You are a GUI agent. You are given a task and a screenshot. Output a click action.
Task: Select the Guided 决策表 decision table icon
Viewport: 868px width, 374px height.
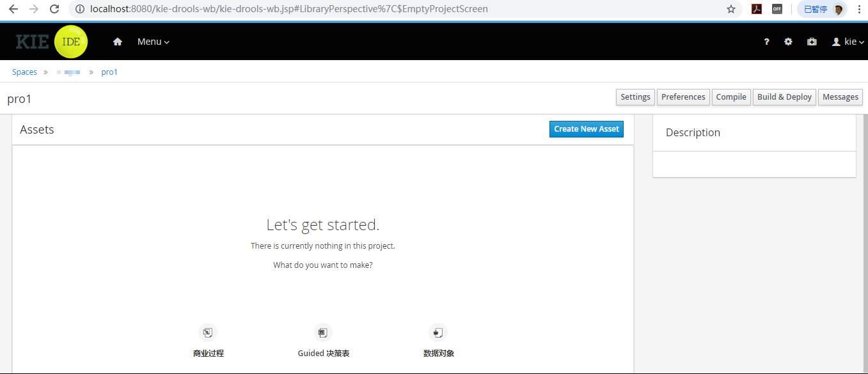pos(323,332)
